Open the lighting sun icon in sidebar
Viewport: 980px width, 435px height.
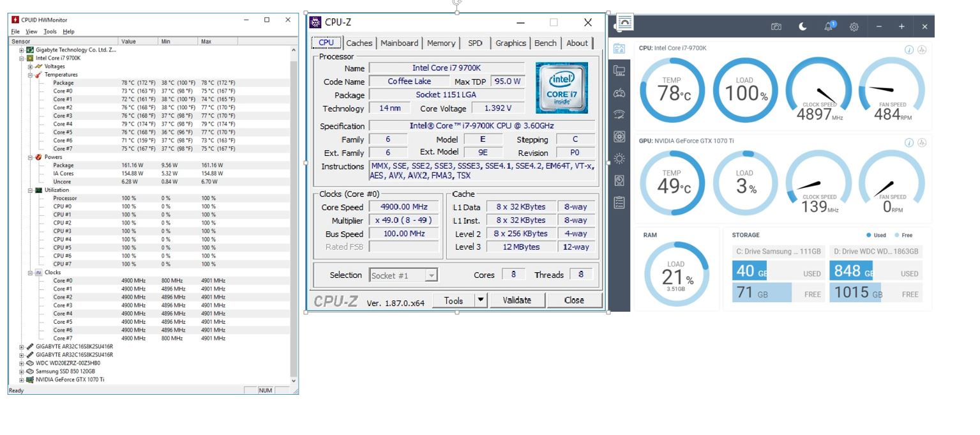(619, 158)
